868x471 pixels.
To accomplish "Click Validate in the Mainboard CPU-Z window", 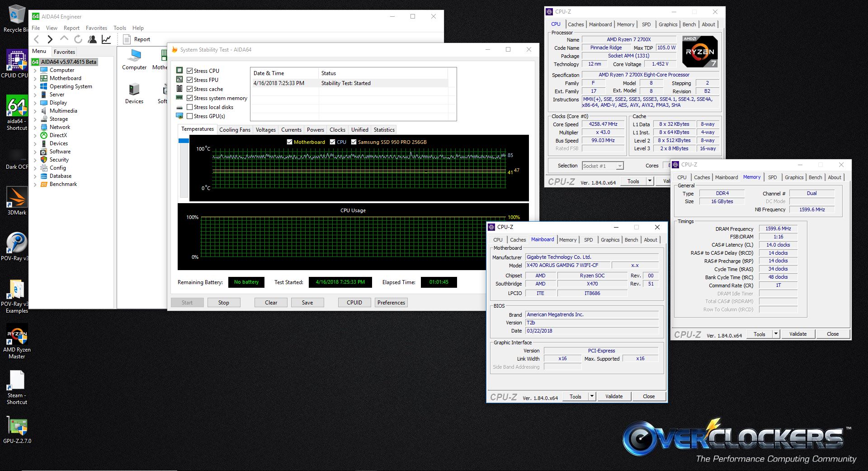I will tap(614, 396).
